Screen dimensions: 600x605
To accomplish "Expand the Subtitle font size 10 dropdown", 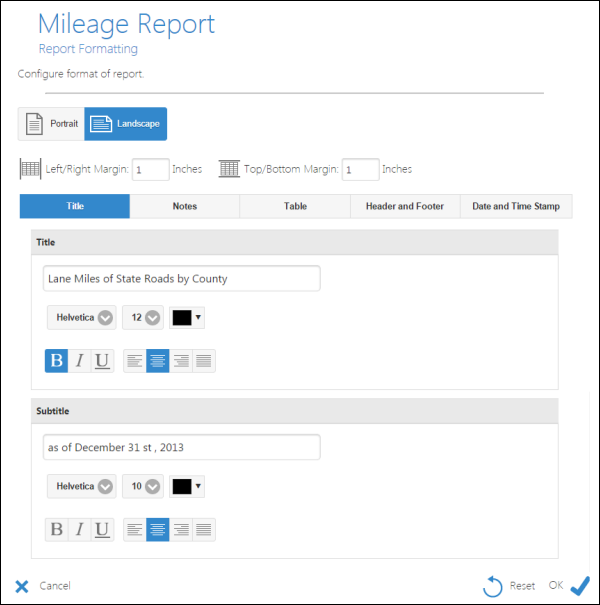I will coord(142,486).
